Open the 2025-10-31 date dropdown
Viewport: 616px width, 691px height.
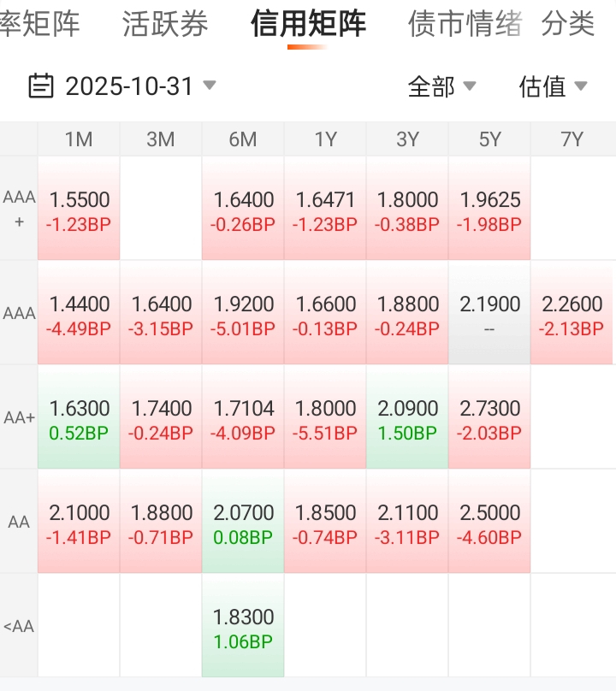pos(130,86)
